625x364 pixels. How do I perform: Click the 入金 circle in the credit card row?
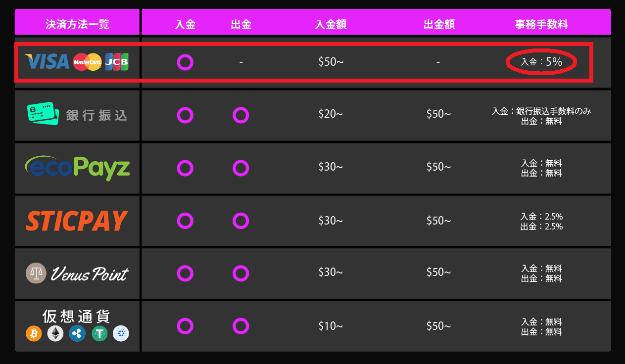(185, 63)
